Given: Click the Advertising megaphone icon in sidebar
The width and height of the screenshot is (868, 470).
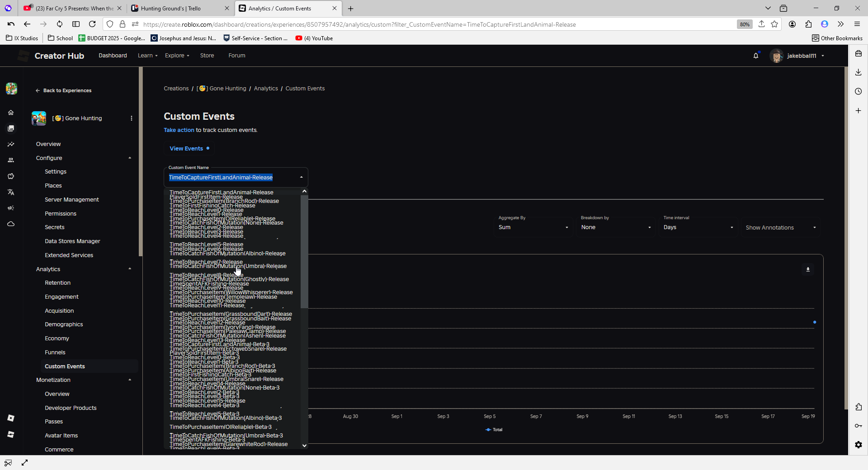Looking at the screenshot, I should (11, 208).
